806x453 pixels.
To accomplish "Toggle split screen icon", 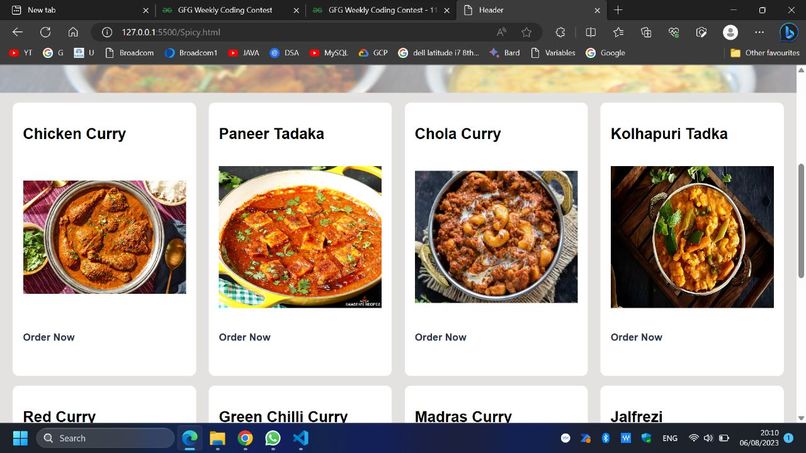I will pos(591,32).
